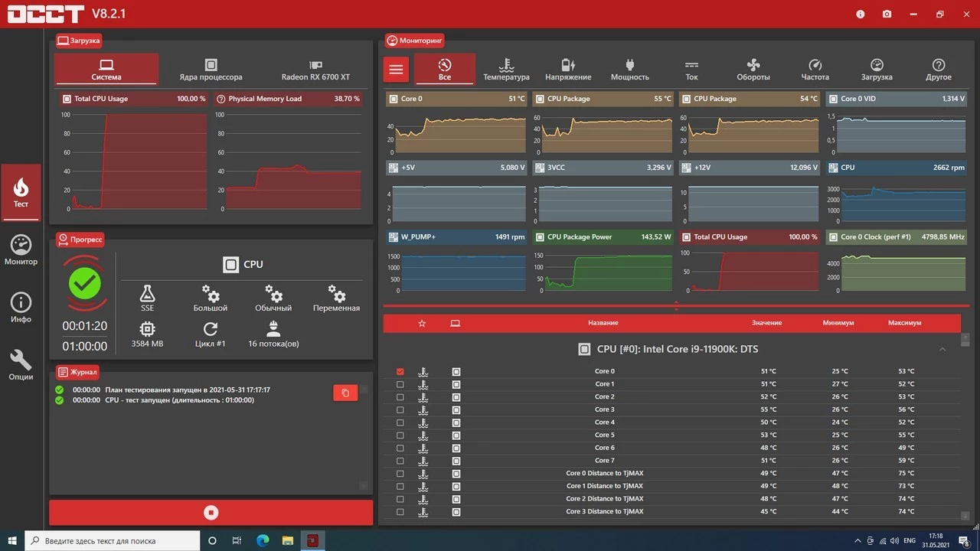Click the Core 0 temperature graph
980x551 pixels.
pos(456,122)
